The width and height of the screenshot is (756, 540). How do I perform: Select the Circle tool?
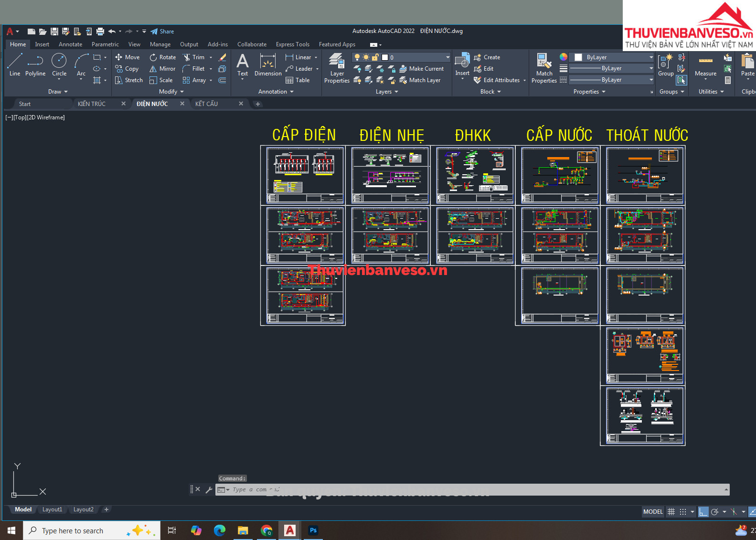59,64
